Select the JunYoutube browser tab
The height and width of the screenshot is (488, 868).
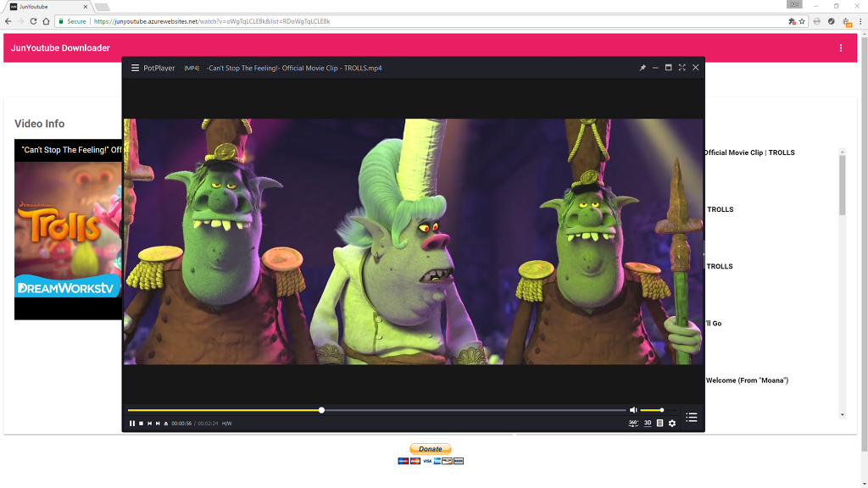click(48, 7)
